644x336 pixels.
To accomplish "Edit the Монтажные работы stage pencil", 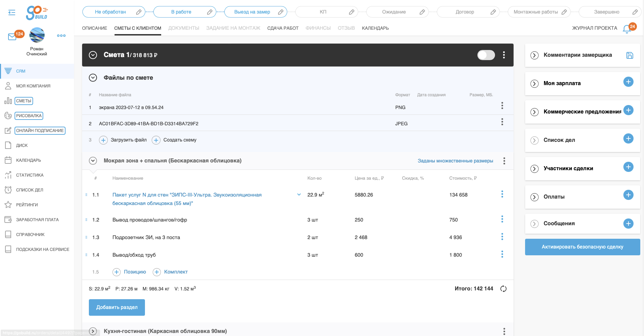I will click(x=564, y=12).
